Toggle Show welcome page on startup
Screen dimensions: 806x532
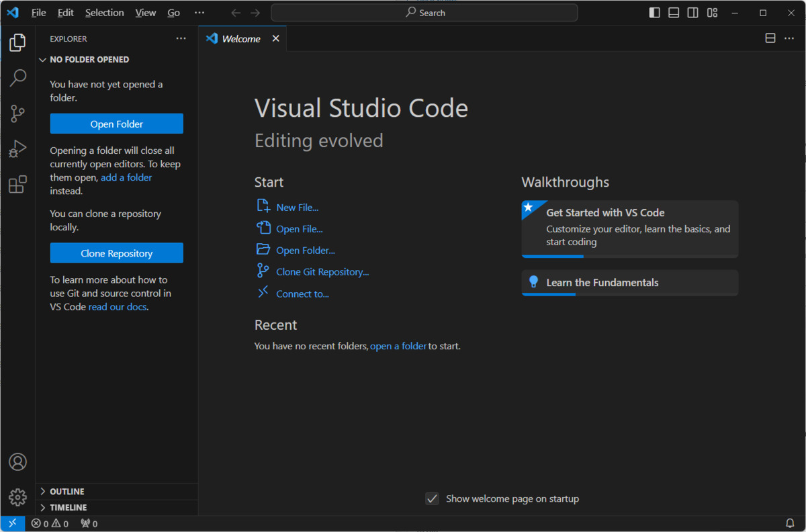coord(432,498)
